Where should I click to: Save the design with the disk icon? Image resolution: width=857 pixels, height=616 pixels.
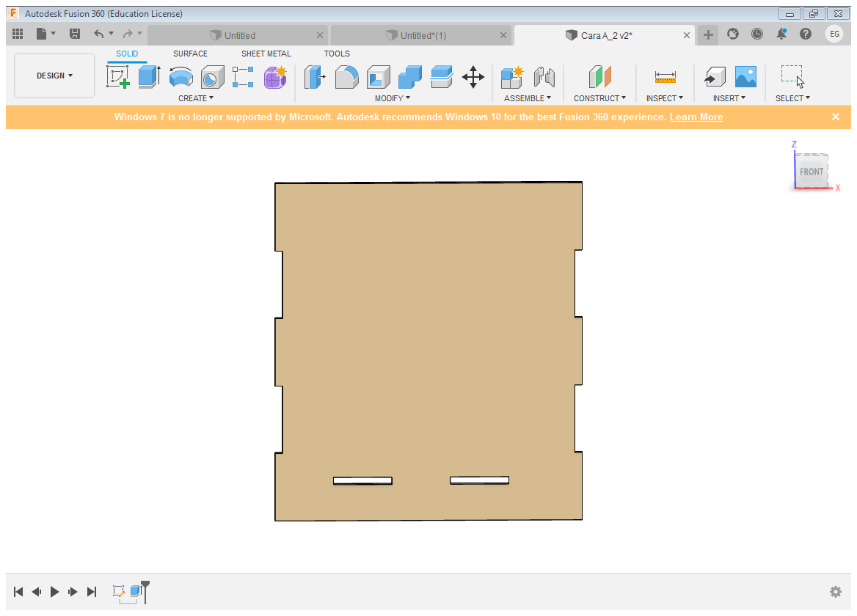tap(75, 34)
